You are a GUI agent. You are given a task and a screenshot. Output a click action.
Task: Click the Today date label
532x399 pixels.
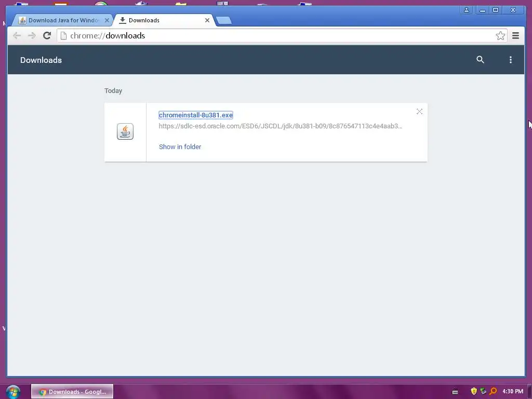click(x=113, y=90)
